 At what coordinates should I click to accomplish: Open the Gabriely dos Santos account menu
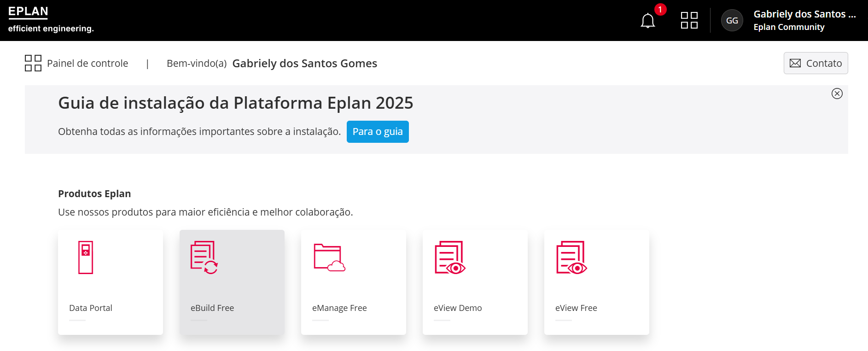point(804,14)
